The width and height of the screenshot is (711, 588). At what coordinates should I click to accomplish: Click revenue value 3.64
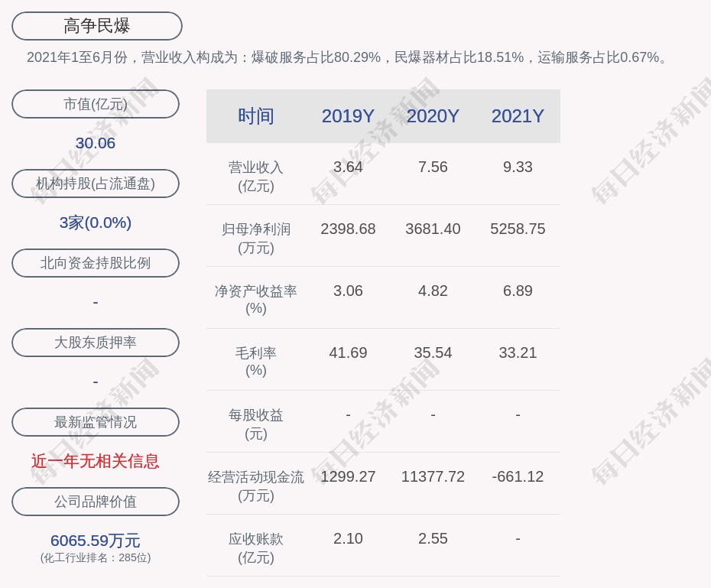348,167
